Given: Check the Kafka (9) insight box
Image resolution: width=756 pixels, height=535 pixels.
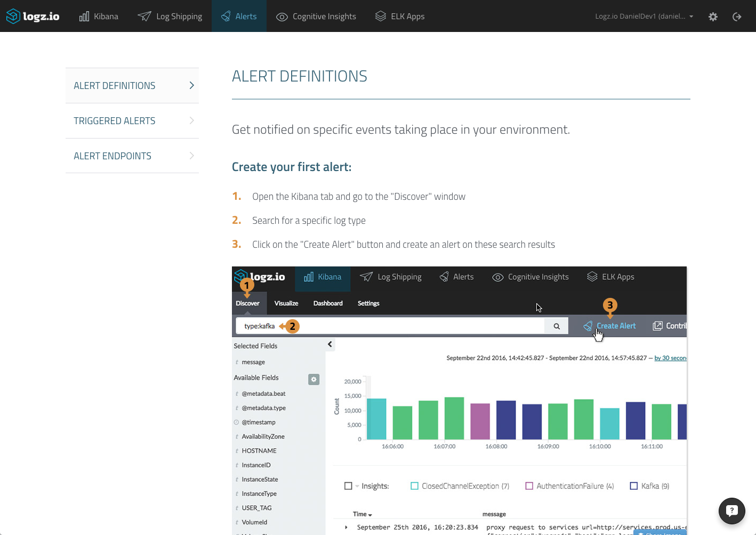Looking at the screenshot, I should pyautogui.click(x=633, y=486).
